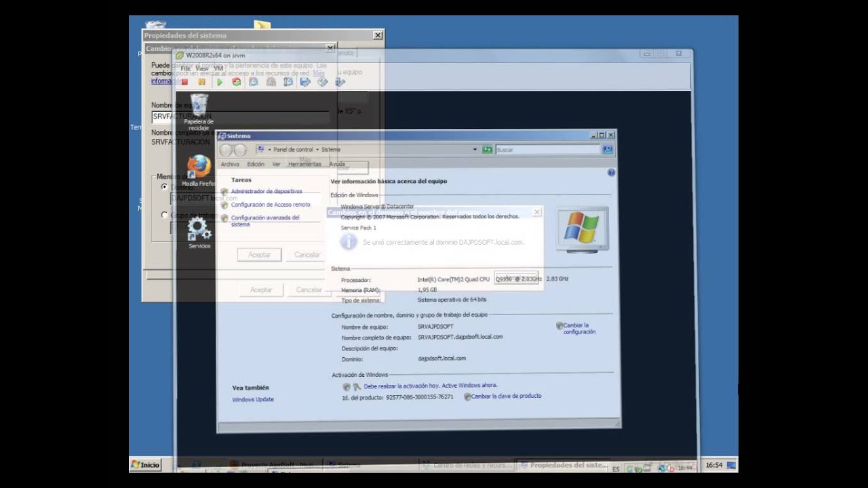Select the Grupo de trabajo radio button
Image resolution: width=868 pixels, height=488 pixels.
(164, 215)
